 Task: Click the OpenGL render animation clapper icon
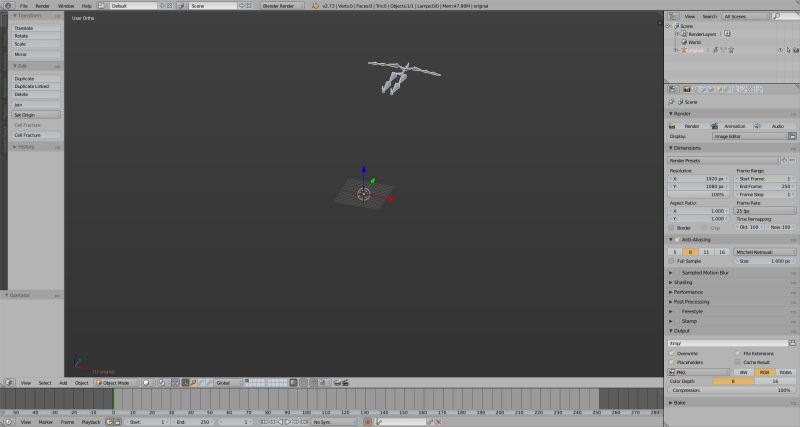(x=345, y=383)
